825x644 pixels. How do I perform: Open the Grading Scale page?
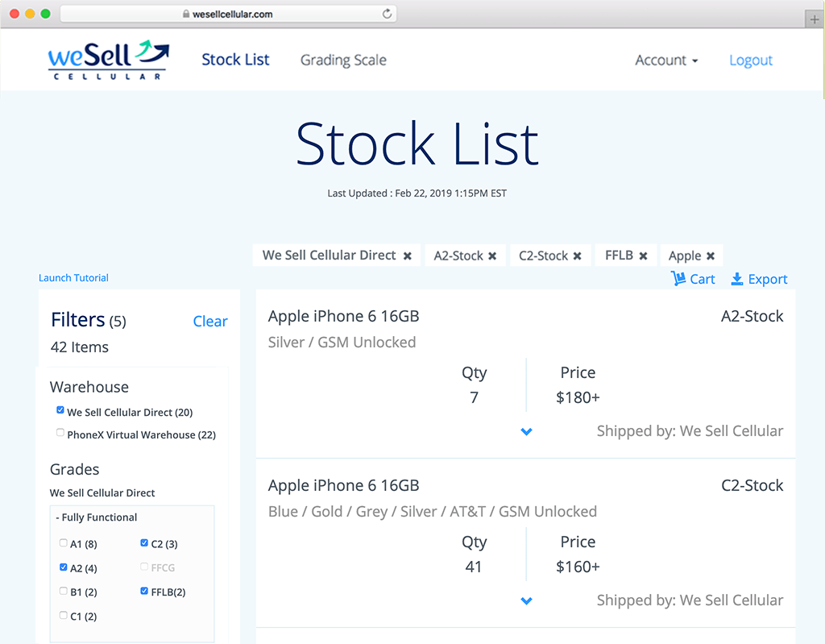[x=343, y=60]
